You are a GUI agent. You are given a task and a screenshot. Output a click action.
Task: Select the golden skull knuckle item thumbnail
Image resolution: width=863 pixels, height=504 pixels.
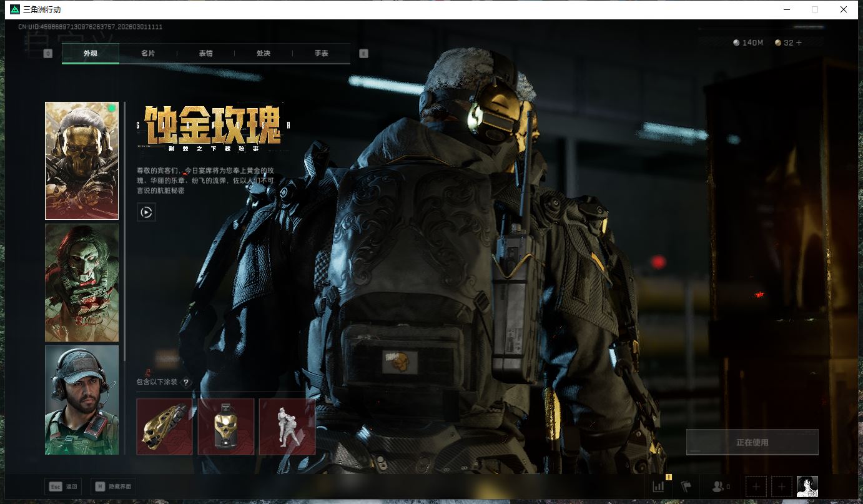coord(164,427)
